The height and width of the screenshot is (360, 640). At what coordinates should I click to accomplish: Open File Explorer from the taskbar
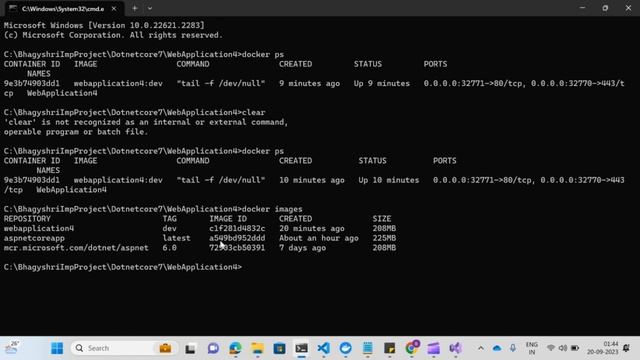coord(258,348)
